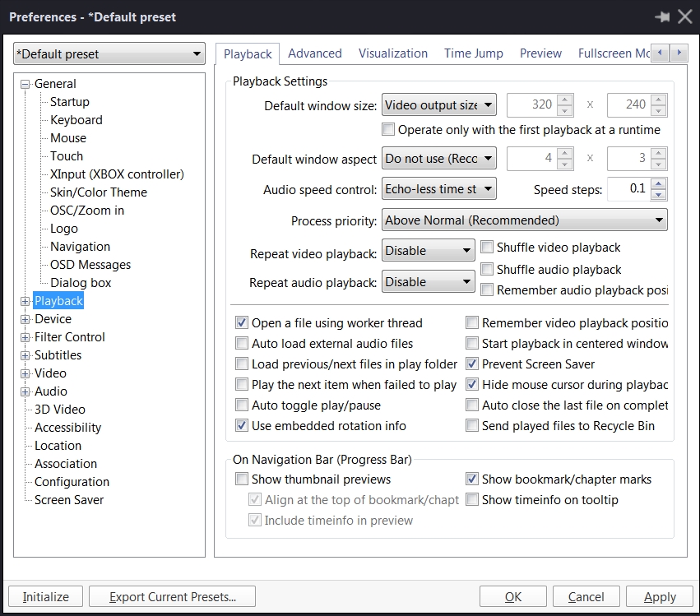The width and height of the screenshot is (700, 616).
Task: Open the Repeat video playback dropdown
Action: pyautogui.click(x=429, y=251)
